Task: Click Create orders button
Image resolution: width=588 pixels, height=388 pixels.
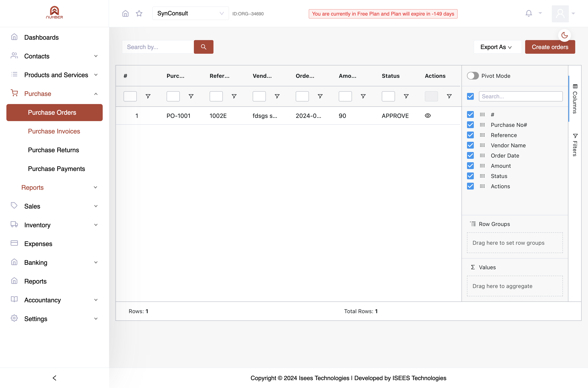Action: (x=550, y=47)
